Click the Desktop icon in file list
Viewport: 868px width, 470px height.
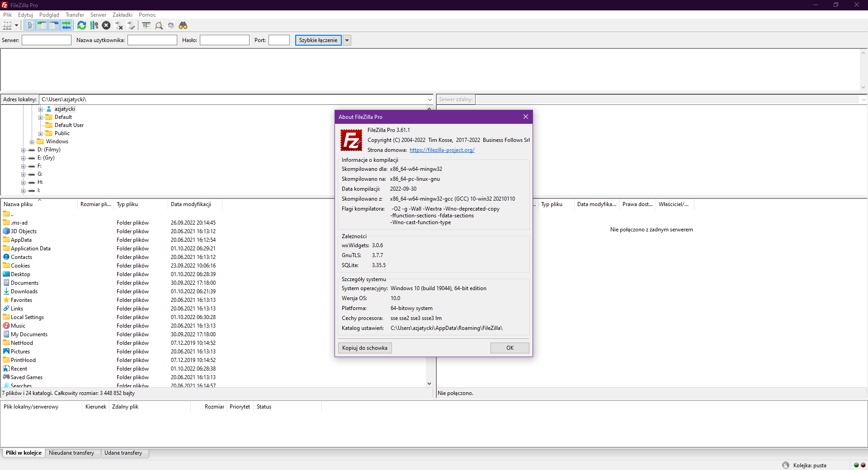point(6,274)
